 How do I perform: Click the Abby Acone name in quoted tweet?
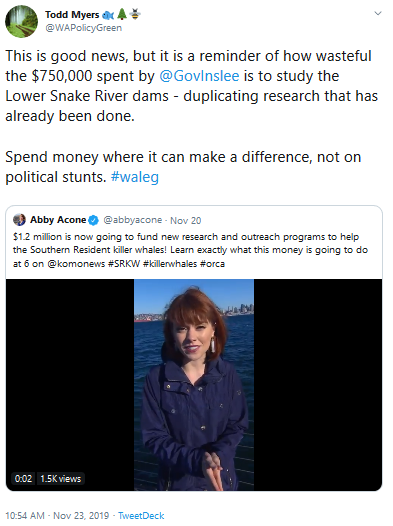58,220
